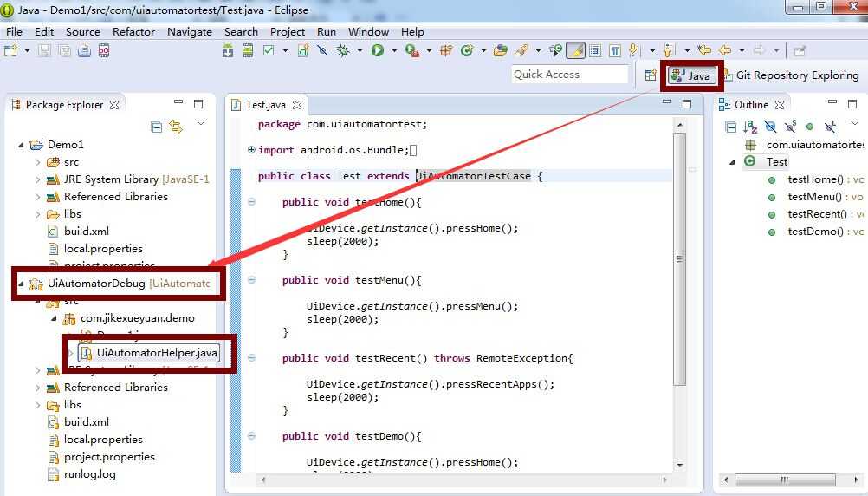Screen dimensions: 868x496
Task: Fold the testHome method in editor
Action: click(x=251, y=202)
